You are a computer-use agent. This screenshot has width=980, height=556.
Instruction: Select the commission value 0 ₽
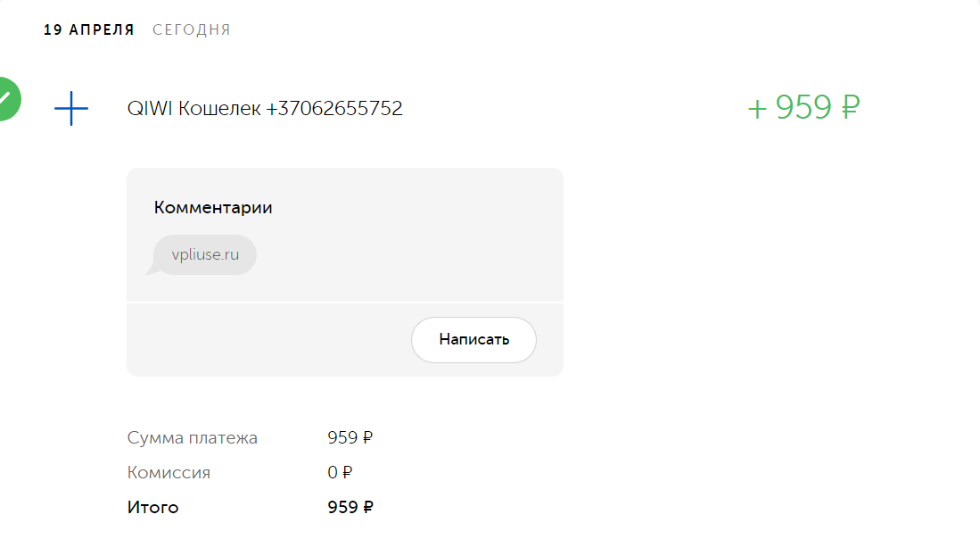tap(340, 473)
